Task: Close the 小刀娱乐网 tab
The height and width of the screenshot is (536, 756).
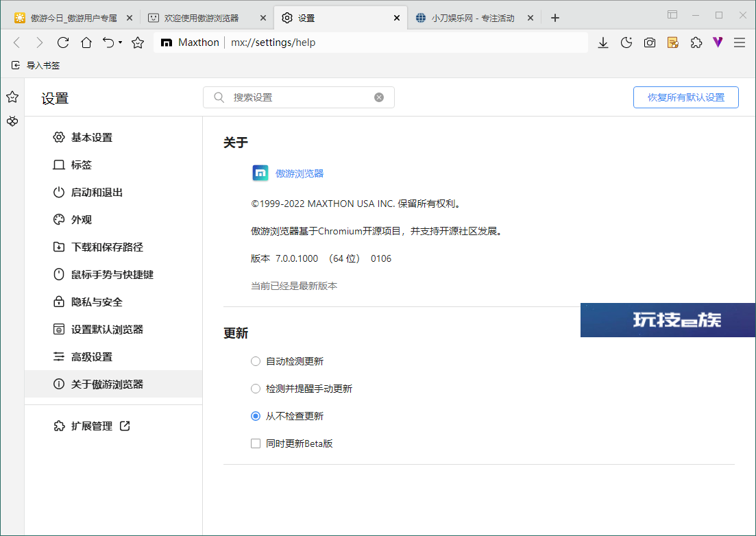Action: [x=531, y=19]
